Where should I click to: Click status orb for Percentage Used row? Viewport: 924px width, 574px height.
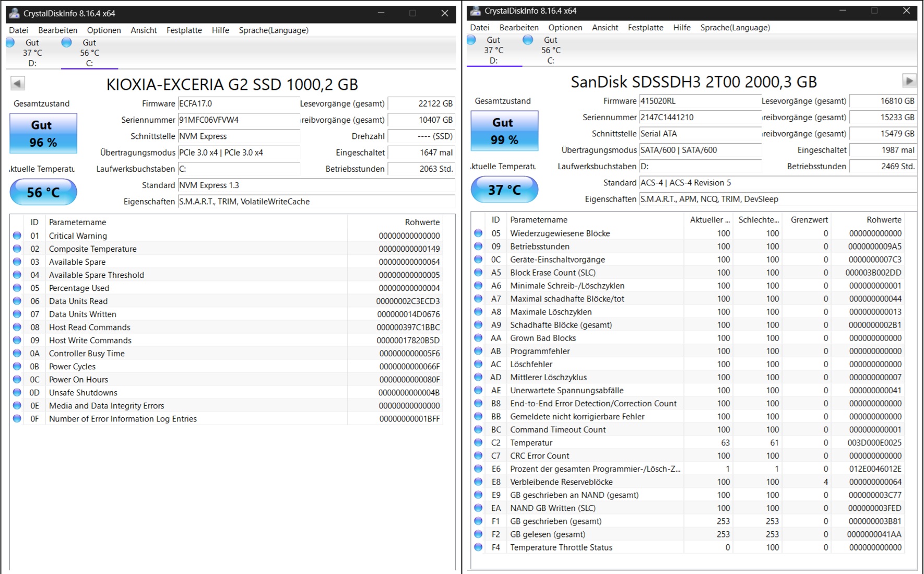tap(17, 288)
